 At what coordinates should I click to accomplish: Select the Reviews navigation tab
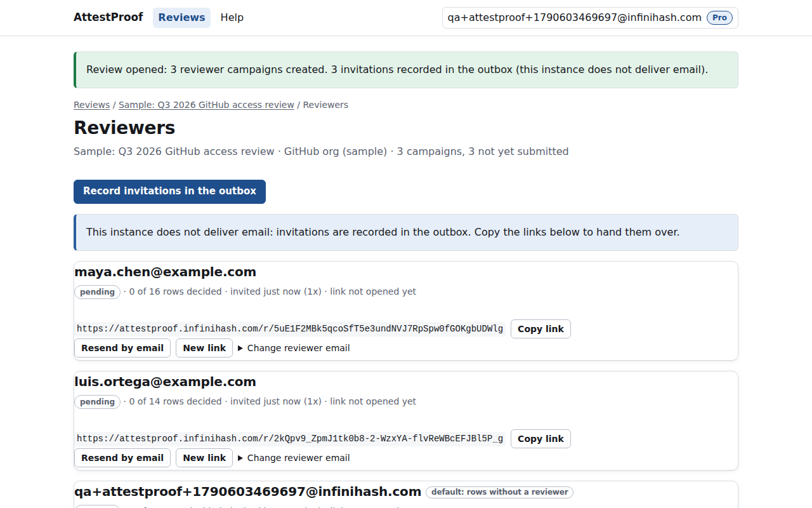coord(181,18)
